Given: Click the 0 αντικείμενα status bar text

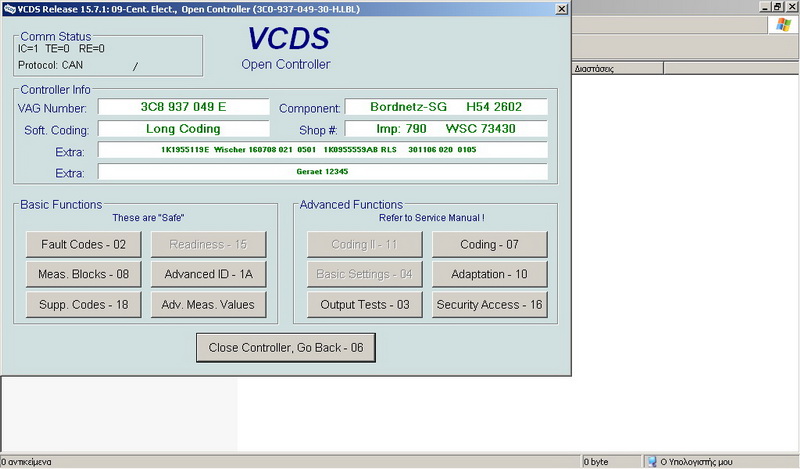Looking at the screenshot, I should pyautogui.click(x=26, y=462).
